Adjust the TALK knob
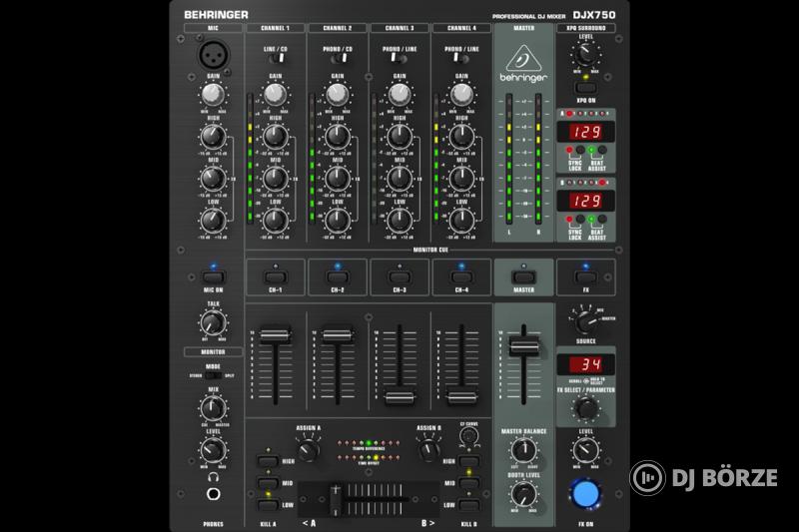The height and width of the screenshot is (532, 799). click(x=213, y=322)
